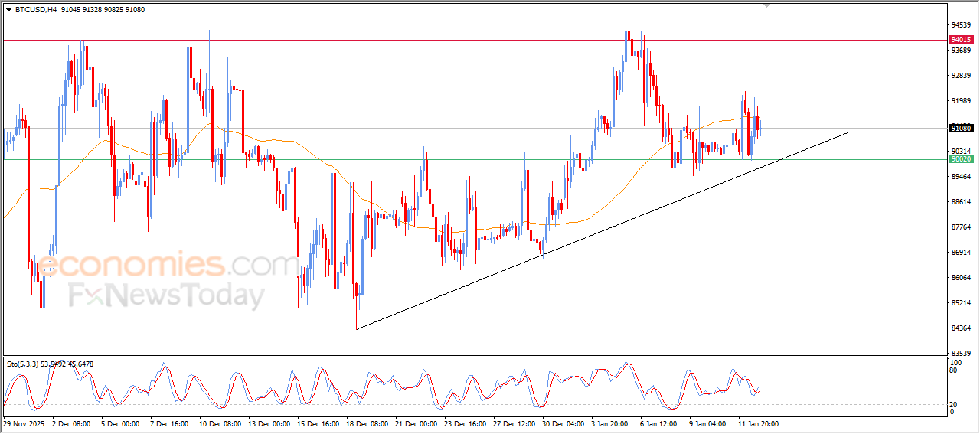The image size is (980, 434).
Task: Click the 13 Dec 00:00 time label
Action: click(269, 423)
